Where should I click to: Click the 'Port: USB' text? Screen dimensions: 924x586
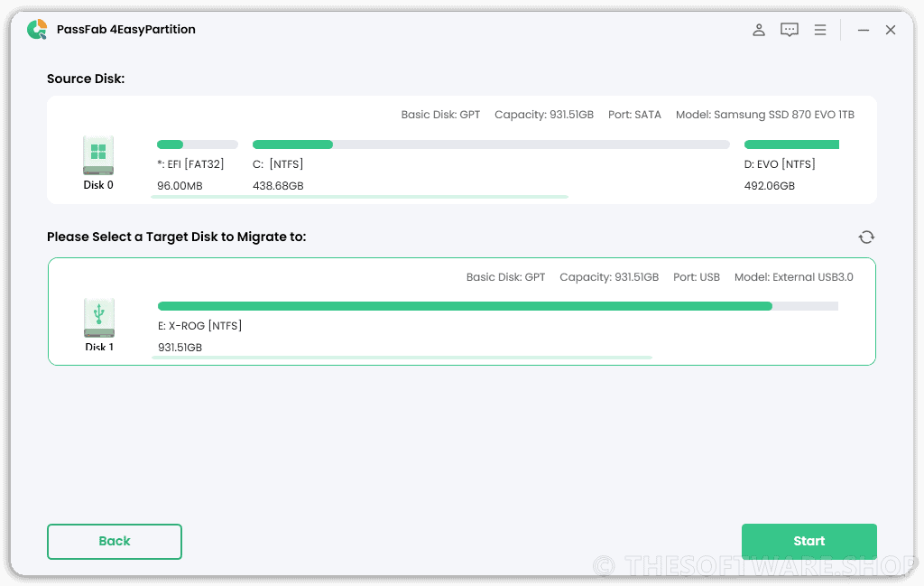click(697, 277)
